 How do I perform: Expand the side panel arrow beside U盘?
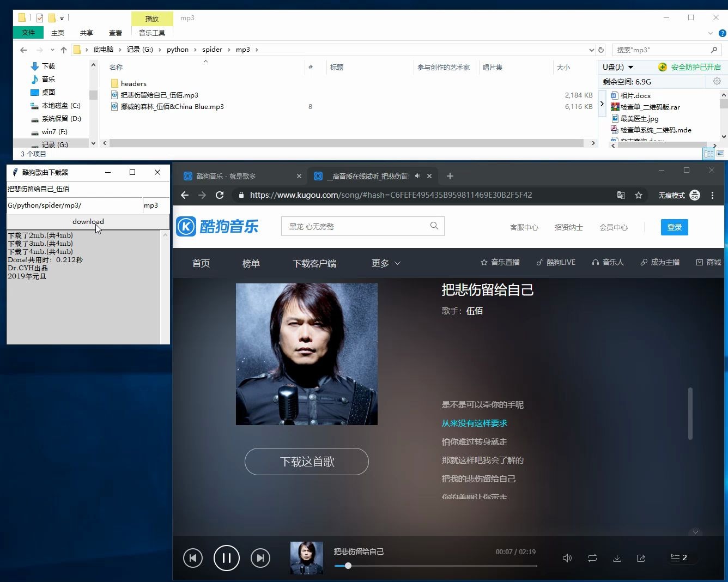pyautogui.click(x=602, y=104)
